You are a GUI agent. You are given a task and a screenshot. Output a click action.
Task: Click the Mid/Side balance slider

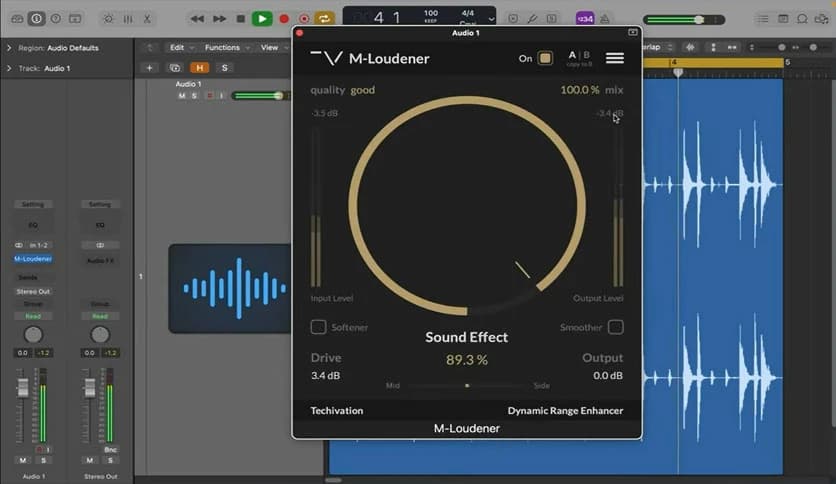(466, 385)
